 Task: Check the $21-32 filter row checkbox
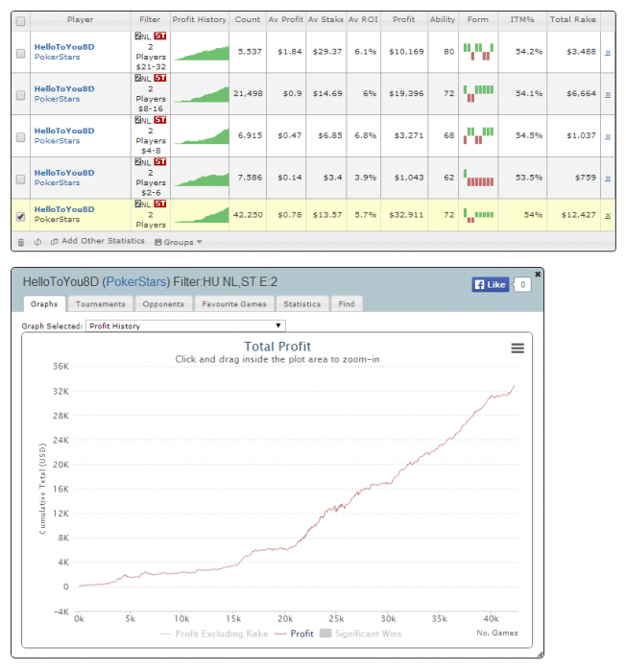point(20,53)
